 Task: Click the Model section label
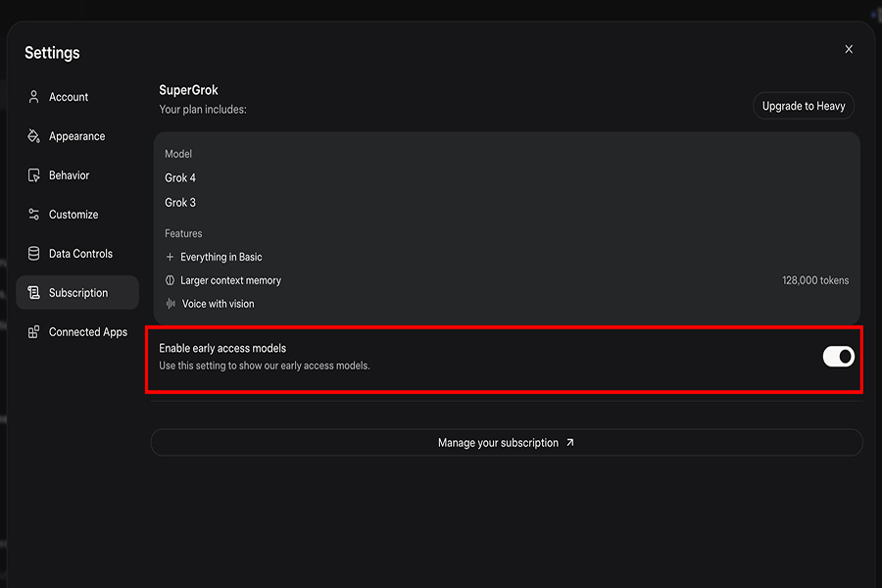[178, 154]
